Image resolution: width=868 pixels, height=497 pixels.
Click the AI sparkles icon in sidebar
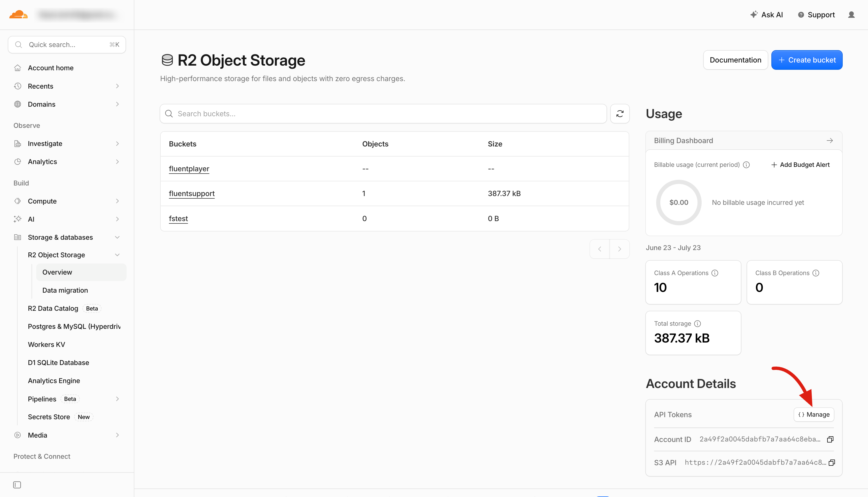pos(18,219)
